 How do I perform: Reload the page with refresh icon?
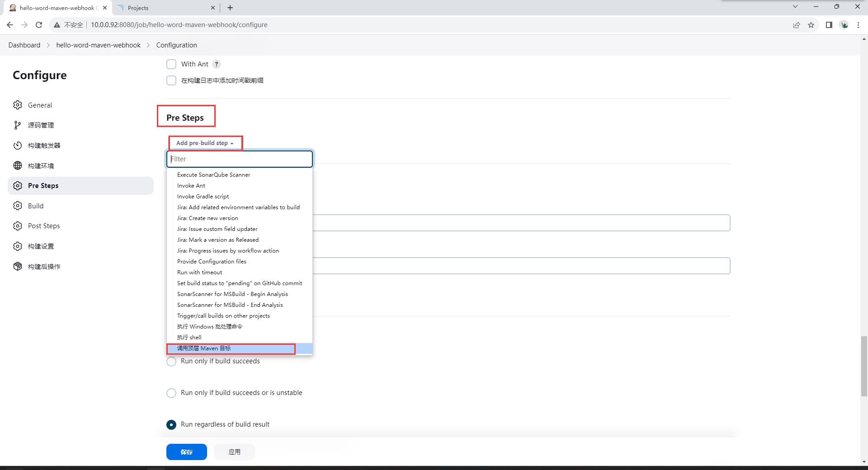[39, 25]
